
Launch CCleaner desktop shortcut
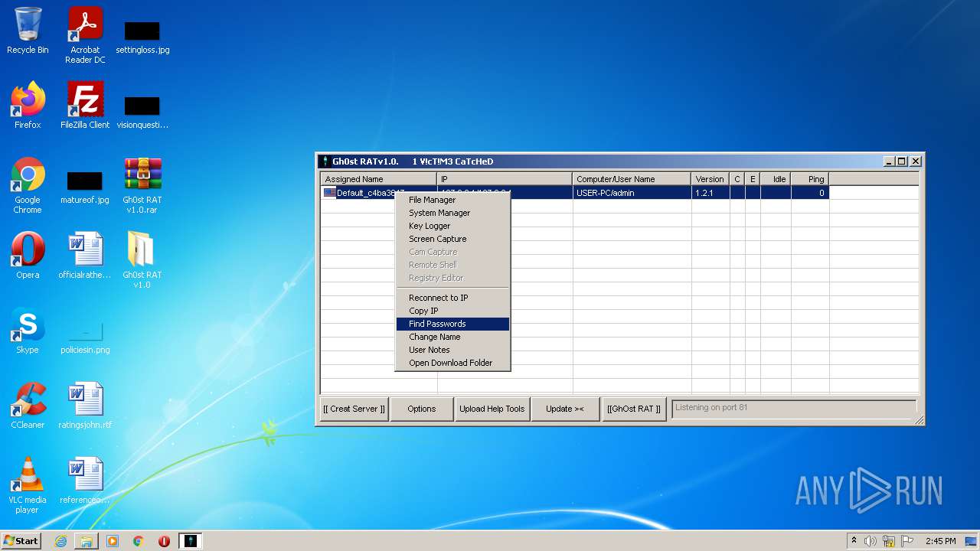click(28, 406)
